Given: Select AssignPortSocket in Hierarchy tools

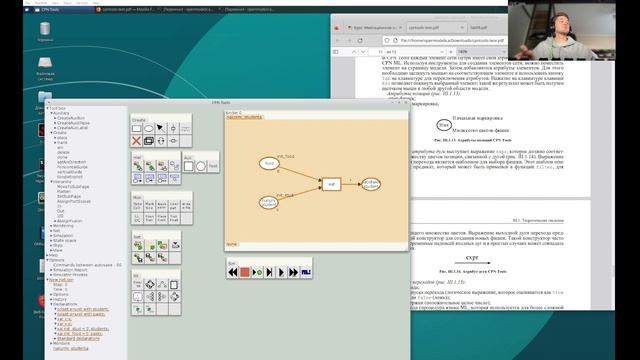Looking at the screenshot, I should (x=74, y=201).
